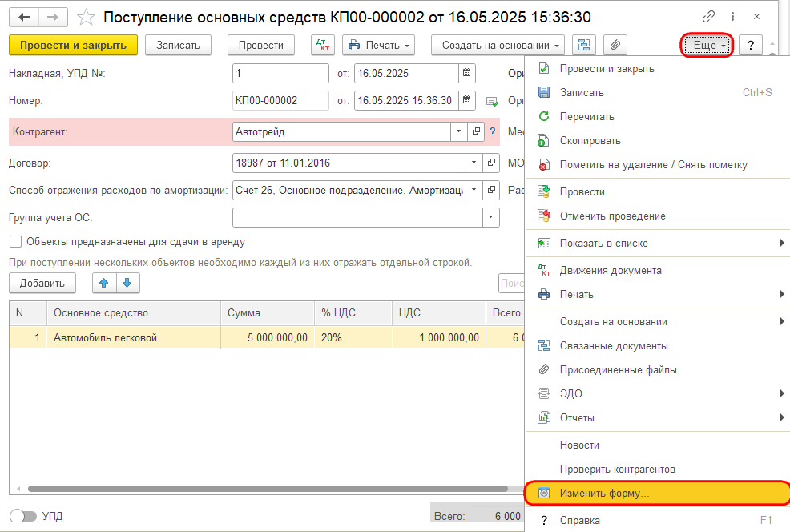Select 'Скопировать' in the menu
The width and height of the screenshot is (790, 532).
(657, 140)
